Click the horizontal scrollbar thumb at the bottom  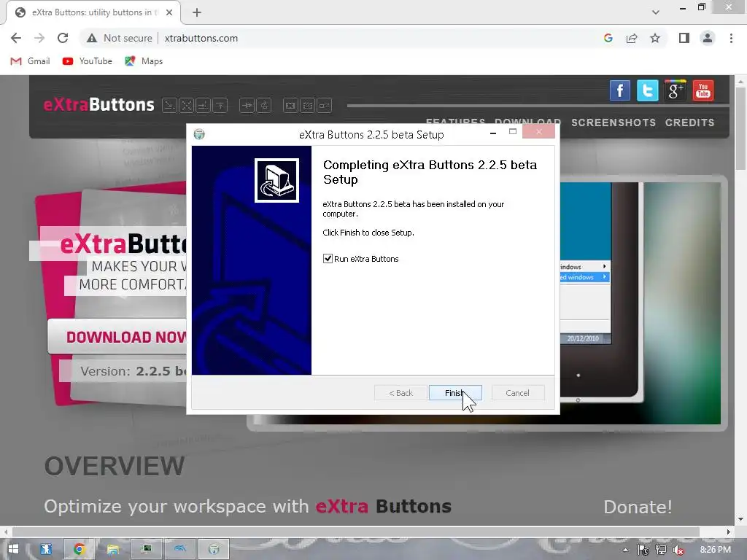pyautogui.click(x=355, y=532)
